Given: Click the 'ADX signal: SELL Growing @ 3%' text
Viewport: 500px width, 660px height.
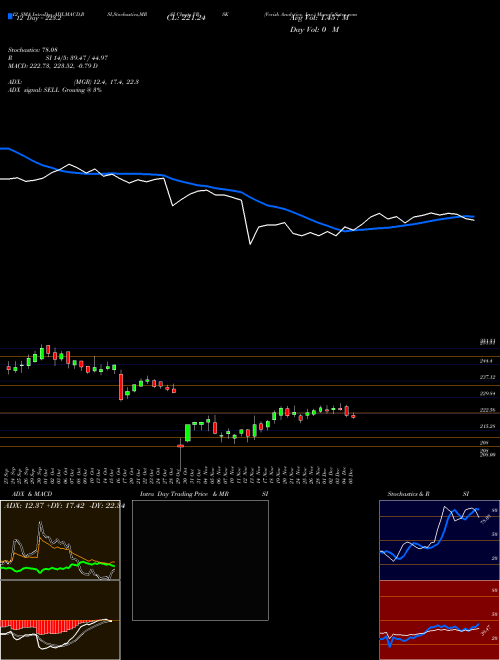Looking at the screenshot, I should click(55, 90).
